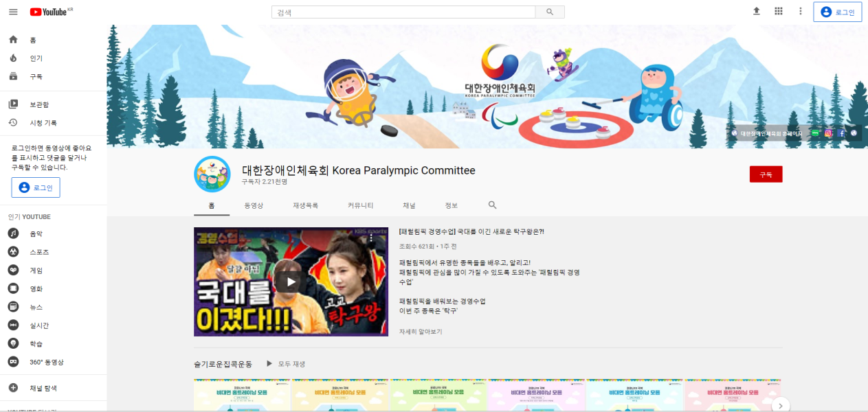868x412 pixels.
Task: Open the YouTube apps grid
Action: pyautogui.click(x=779, y=12)
